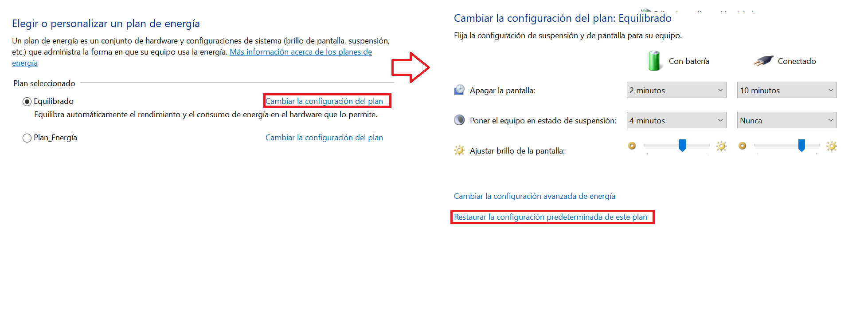Click the bright sun icon of connected slider
The width and height of the screenshot is (868, 320).
pyautogui.click(x=832, y=146)
